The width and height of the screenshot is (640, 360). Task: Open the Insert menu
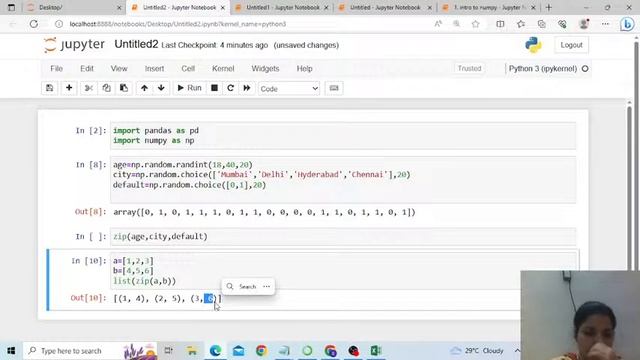[x=154, y=69]
